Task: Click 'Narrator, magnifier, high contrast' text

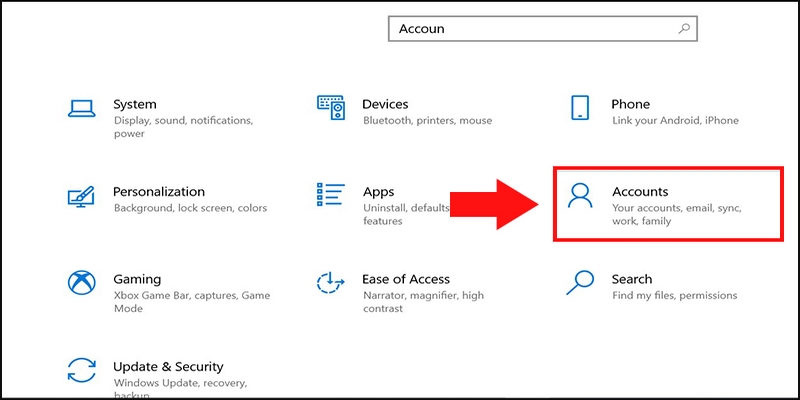Action: (423, 302)
